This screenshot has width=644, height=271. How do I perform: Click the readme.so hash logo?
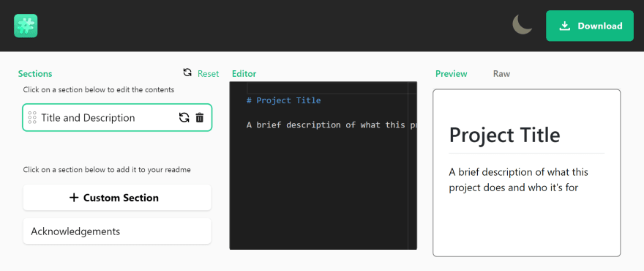pyautogui.click(x=26, y=26)
